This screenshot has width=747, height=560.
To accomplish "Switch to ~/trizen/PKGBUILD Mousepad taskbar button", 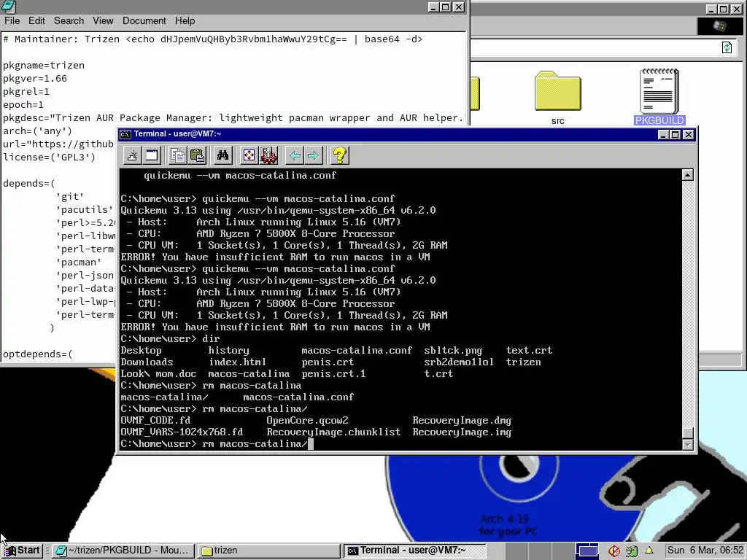I will pyautogui.click(x=123, y=551).
